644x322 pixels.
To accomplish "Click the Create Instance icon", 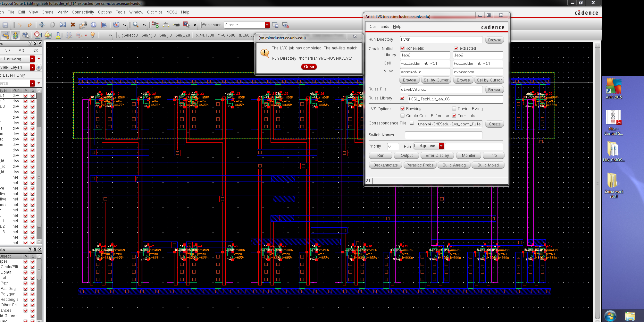I will click(155, 25).
